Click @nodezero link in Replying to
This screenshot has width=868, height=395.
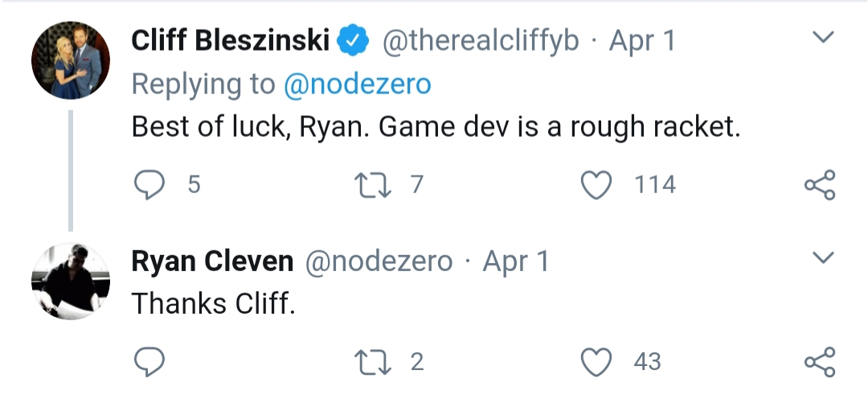[358, 84]
